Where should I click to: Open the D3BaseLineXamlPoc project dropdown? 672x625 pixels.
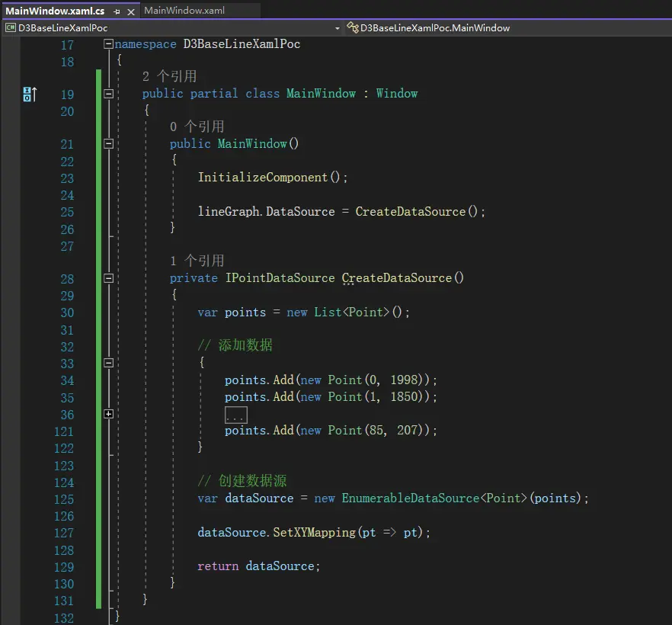point(337,27)
